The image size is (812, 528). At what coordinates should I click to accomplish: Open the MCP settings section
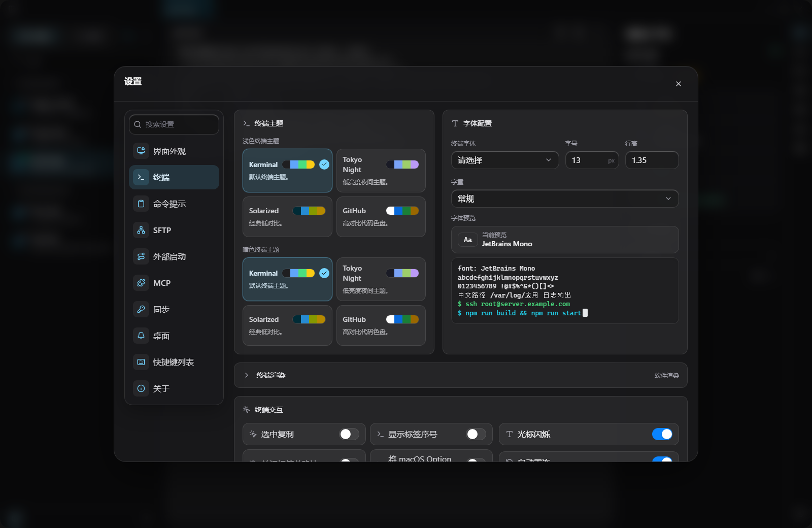[x=174, y=283]
